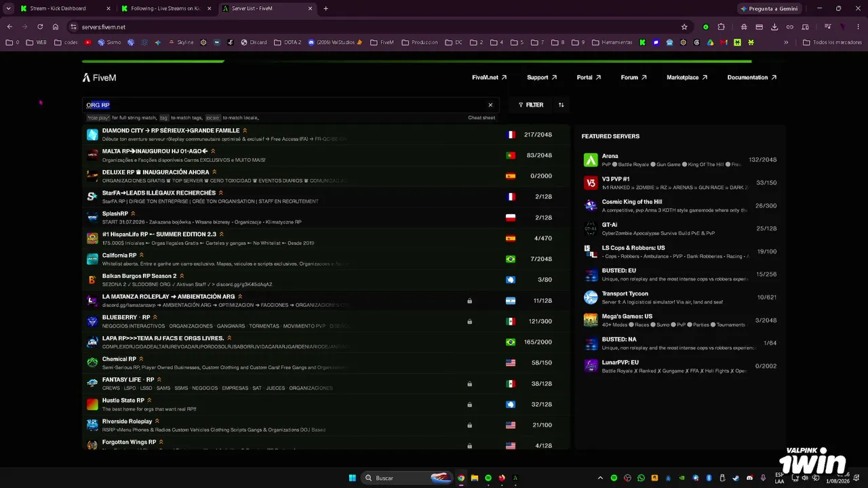Screen dimensions: 868x488
Task: Show hidden system tray icons
Action: [x=600, y=478]
